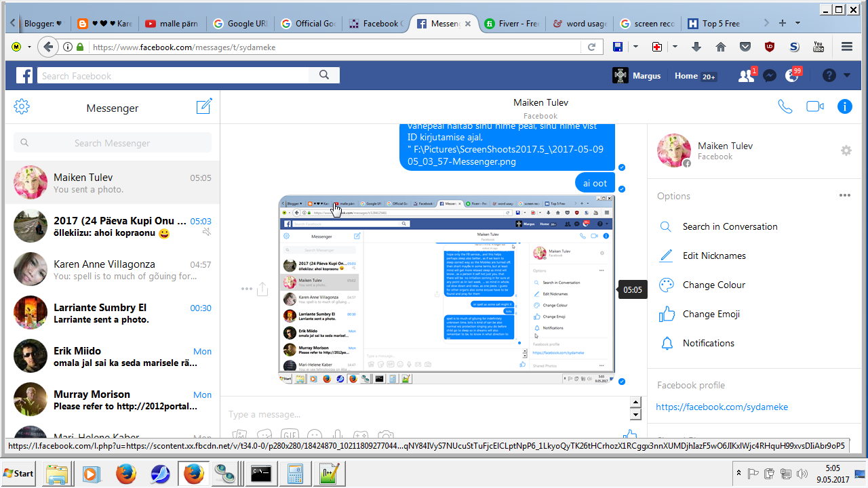Open the Command Prompt taskbar icon
Viewport: 868px width, 488px height.
click(262, 473)
